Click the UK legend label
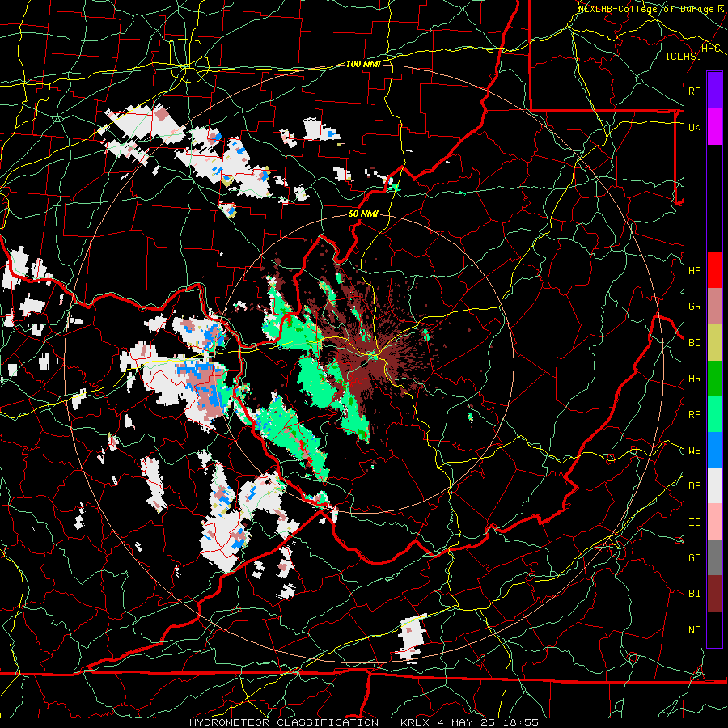This screenshot has width=728, height=728. click(x=694, y=127)
